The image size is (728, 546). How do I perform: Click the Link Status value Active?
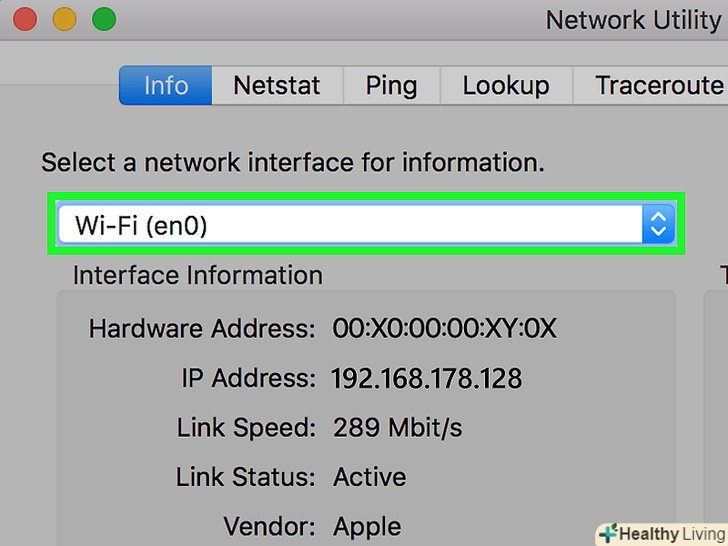369,477
